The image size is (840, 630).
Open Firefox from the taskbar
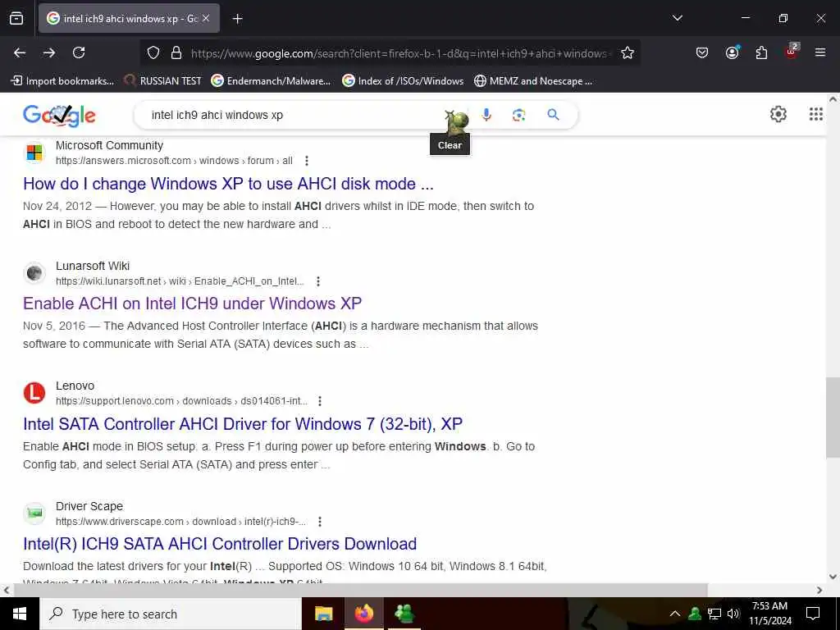[x=363, y=614]
